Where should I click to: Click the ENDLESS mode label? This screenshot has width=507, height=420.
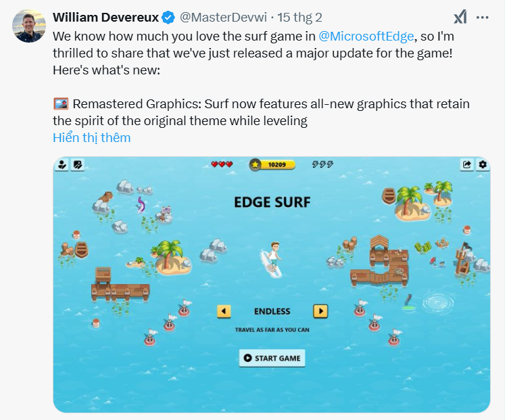(x=272, y=311)
